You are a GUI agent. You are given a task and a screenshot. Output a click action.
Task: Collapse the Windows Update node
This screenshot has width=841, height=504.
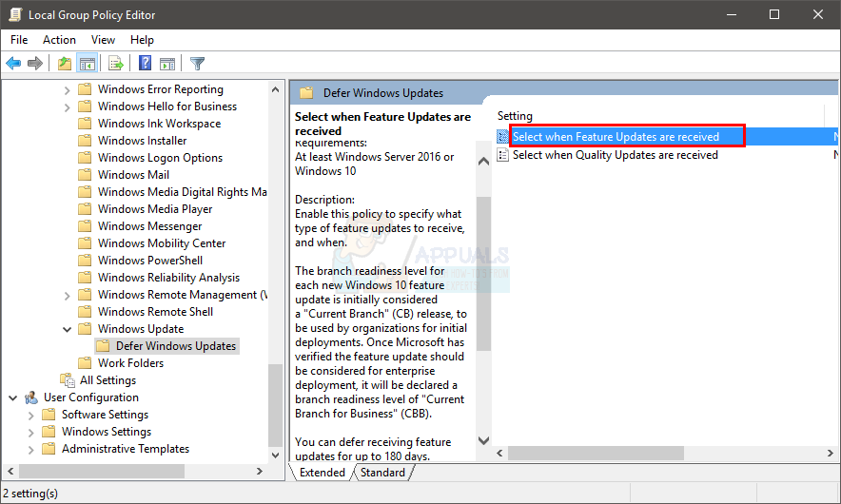(67, 329)
